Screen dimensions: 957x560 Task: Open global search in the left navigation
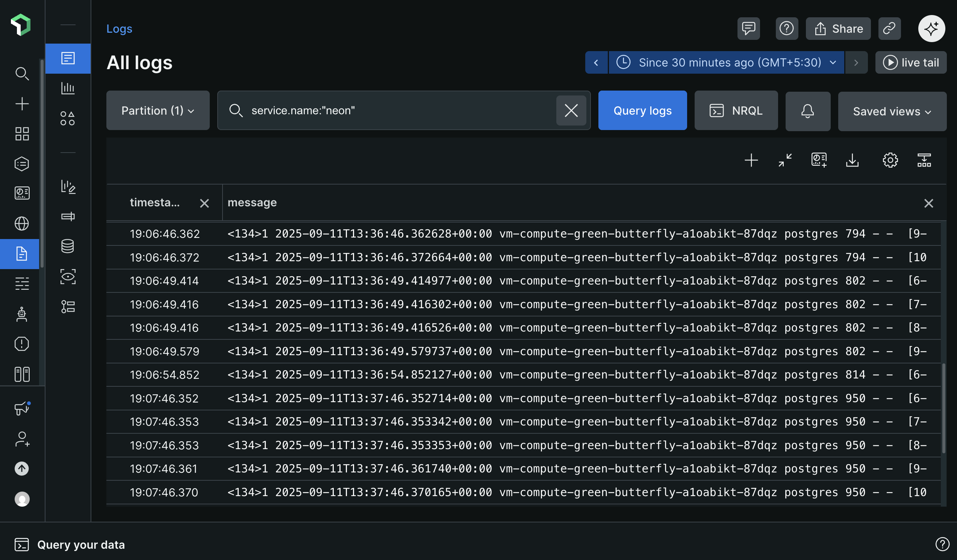[22, 74]
